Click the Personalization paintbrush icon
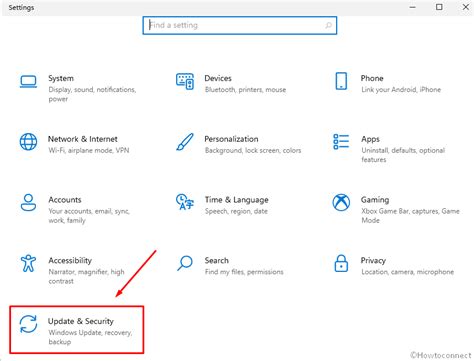The image size is (474, 361). [185, 142]
